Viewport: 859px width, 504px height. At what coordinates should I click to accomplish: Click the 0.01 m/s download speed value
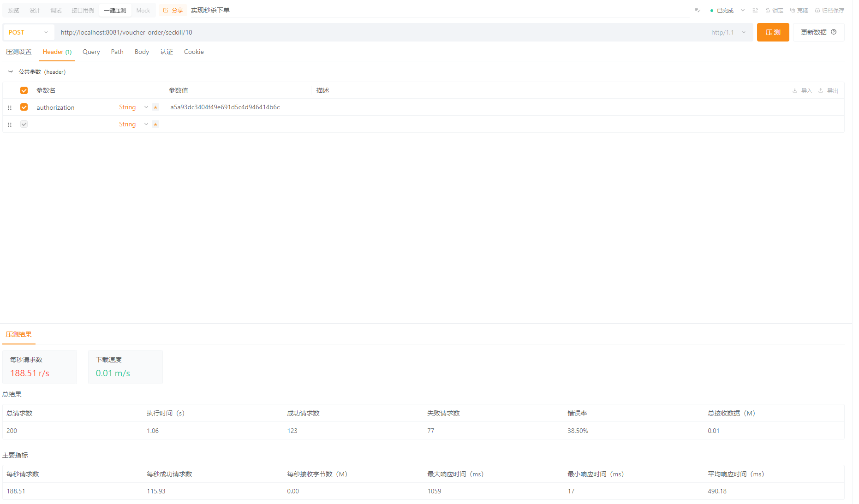(x=113, y=373)
